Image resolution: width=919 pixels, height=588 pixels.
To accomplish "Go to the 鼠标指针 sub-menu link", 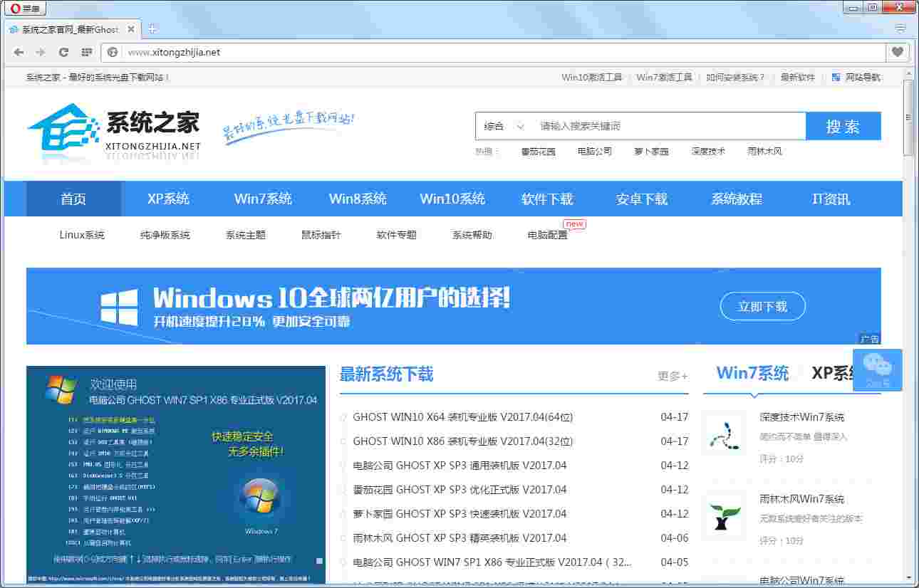I will (321, 235).
